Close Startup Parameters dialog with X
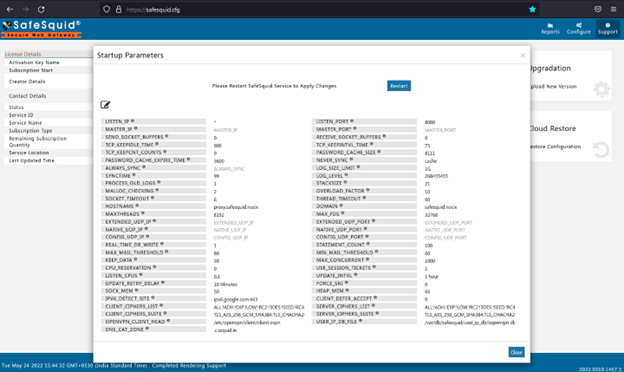Image resolution: width=624 pixels, height=372 pixels. point(523,55)
